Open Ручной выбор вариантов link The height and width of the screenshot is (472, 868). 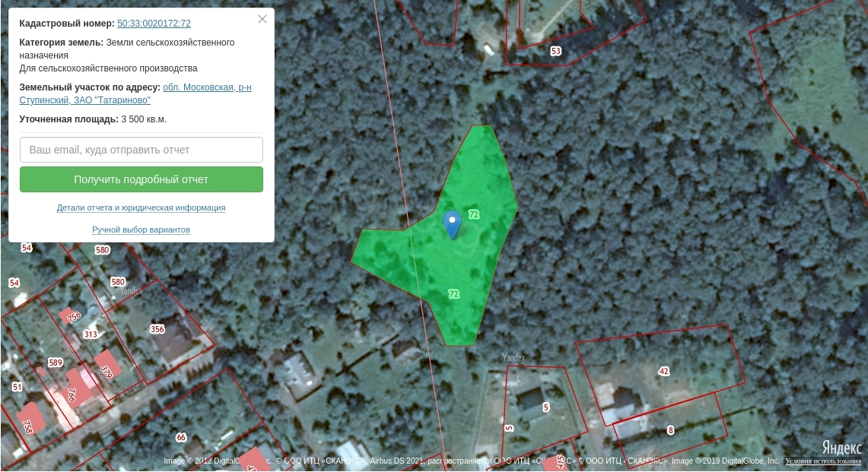(141, 230)
